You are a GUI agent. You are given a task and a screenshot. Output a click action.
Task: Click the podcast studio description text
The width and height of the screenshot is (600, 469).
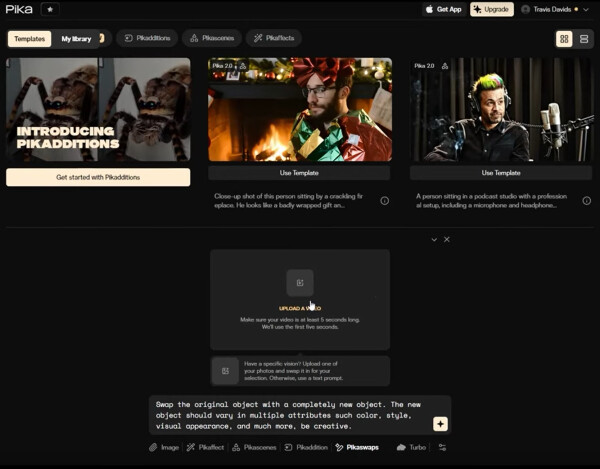click(x=491, y=200)
